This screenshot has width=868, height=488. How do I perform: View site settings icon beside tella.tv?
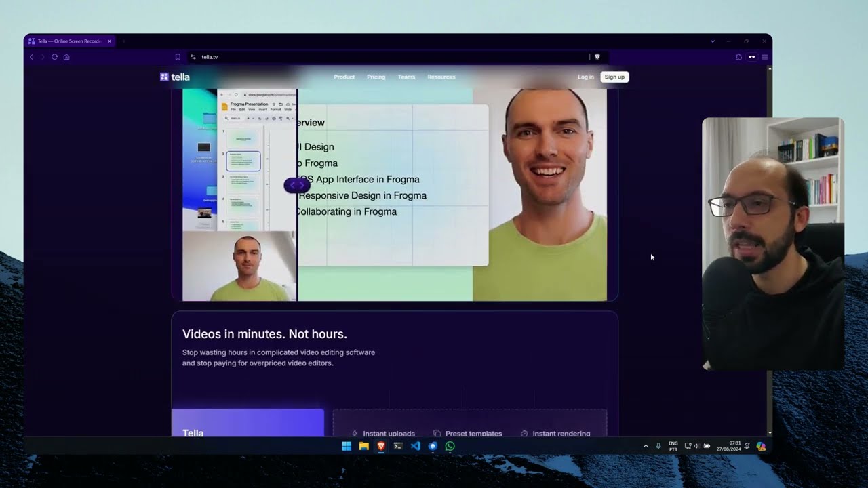click(193, 57)
